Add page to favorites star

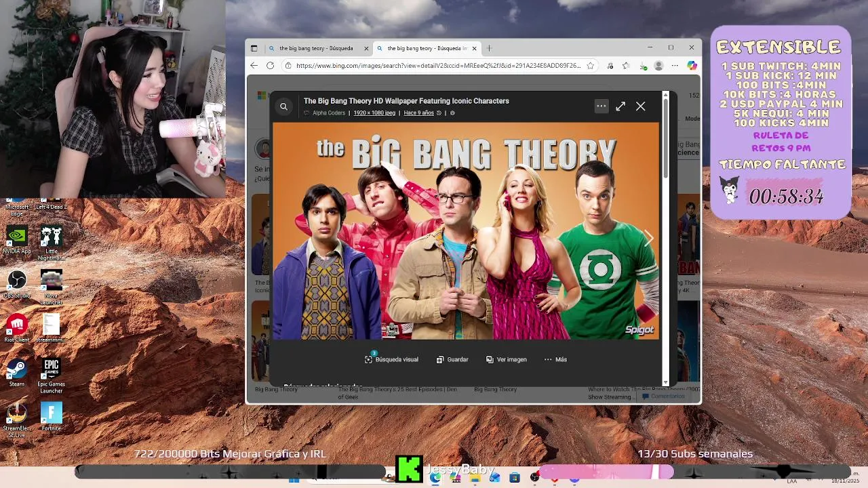click(x=591, y=66)
